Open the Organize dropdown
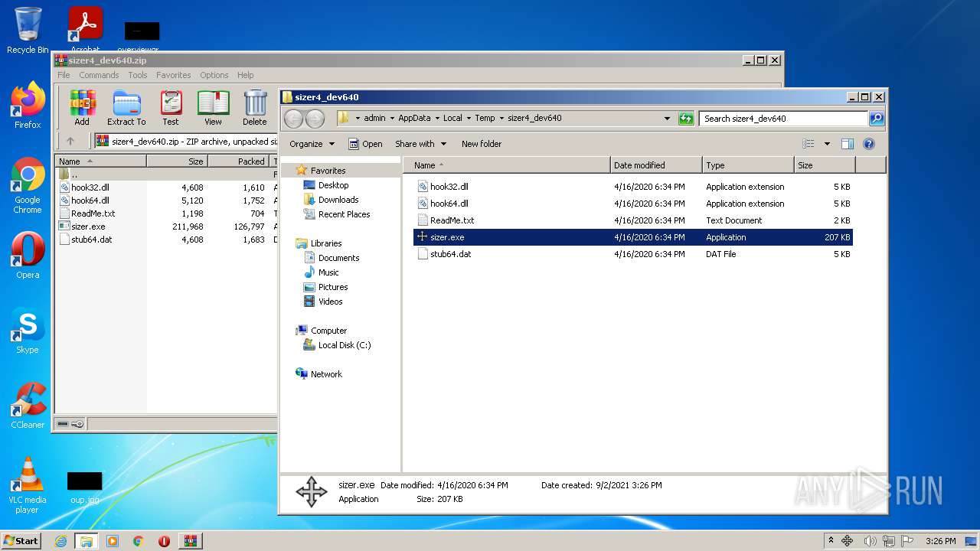The width and height of the screenshot is (980, 551). 312,144
